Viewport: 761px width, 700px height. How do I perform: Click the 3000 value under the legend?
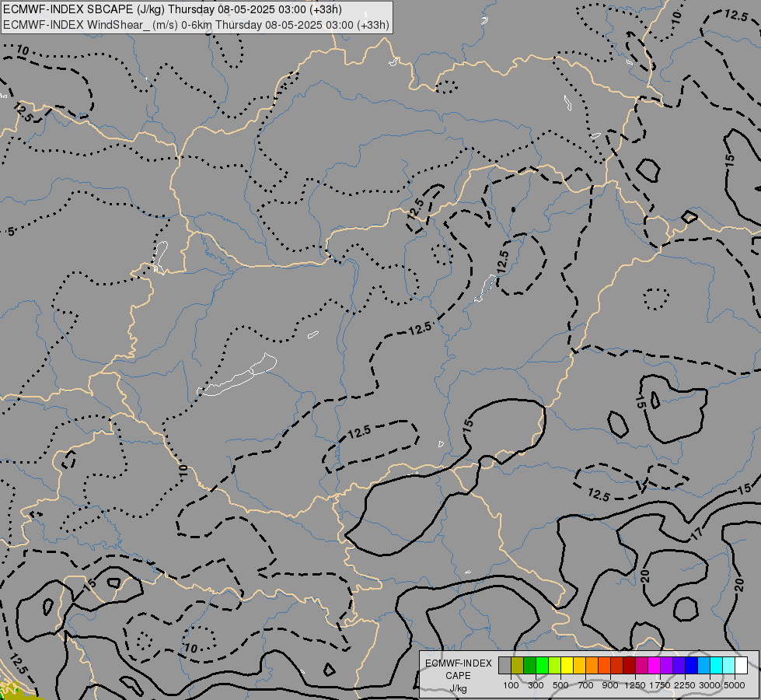coord(710,685)
